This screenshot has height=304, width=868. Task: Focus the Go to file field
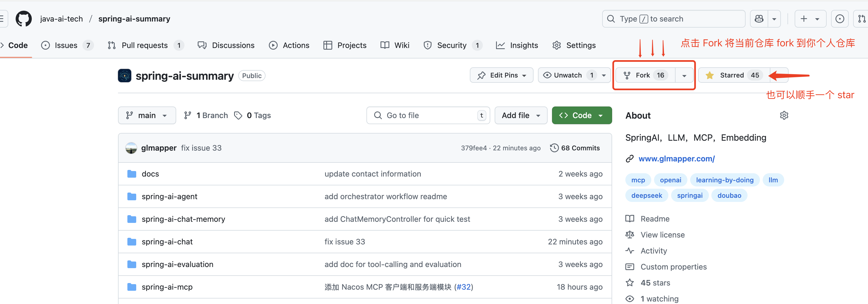[428, 116]
